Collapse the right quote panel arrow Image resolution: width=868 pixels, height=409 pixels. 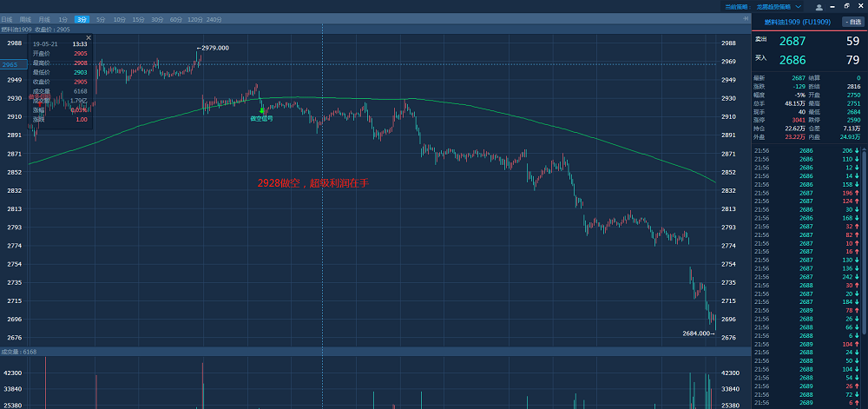pos(745,18)
